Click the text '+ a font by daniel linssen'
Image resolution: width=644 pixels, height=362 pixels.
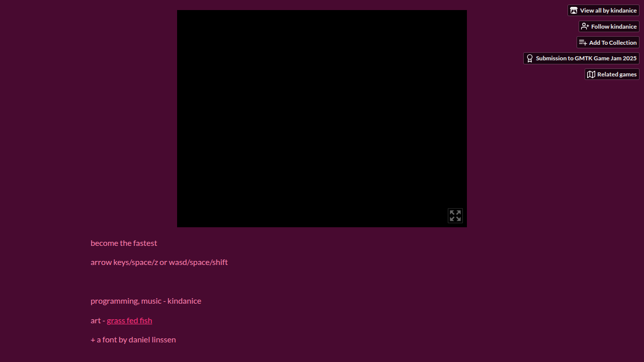click(x=133, y=339)
